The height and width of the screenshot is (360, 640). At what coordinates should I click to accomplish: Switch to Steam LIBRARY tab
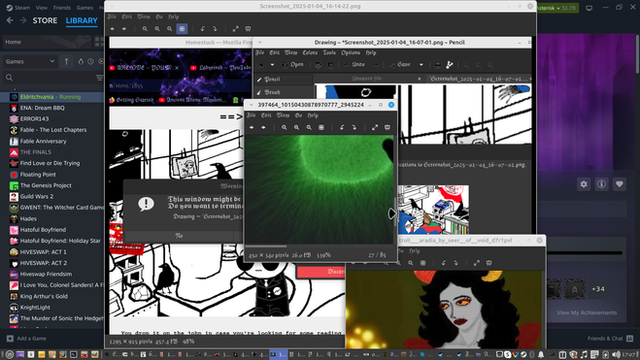point(82,20)
